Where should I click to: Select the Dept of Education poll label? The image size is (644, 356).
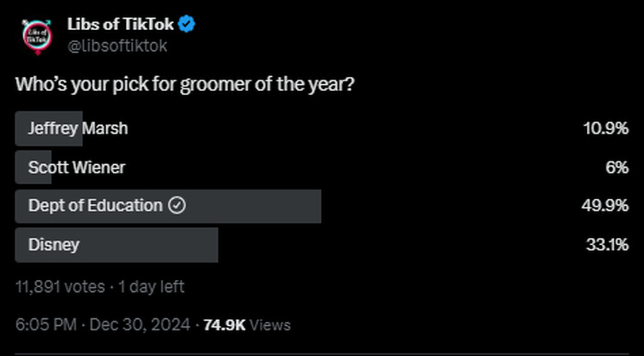tap(95, 206)
